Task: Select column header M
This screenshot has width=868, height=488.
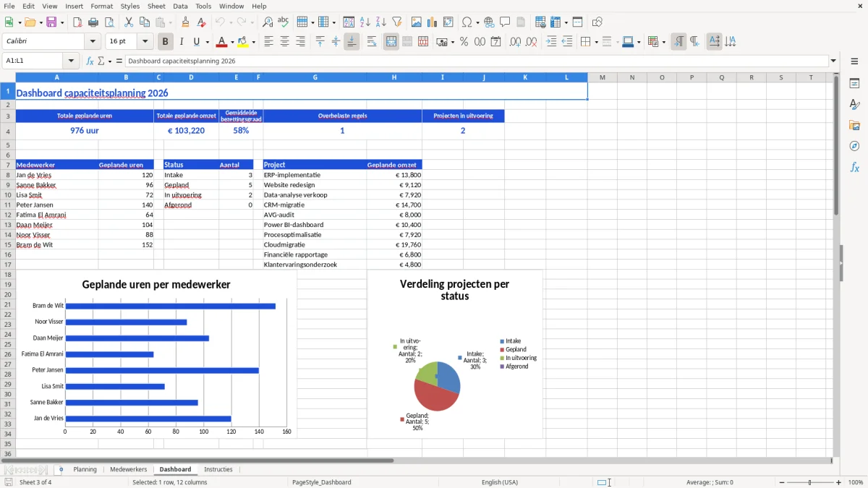Action: 602,77
